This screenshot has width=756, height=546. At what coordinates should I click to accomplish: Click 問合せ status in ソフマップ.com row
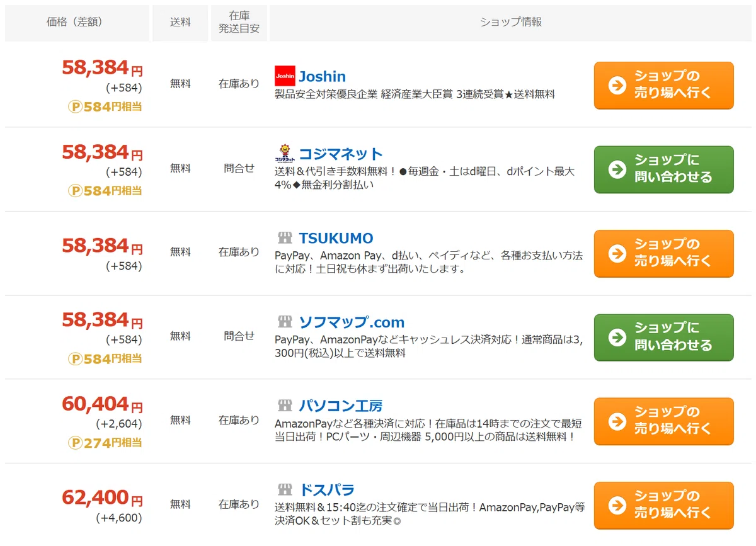239,336
